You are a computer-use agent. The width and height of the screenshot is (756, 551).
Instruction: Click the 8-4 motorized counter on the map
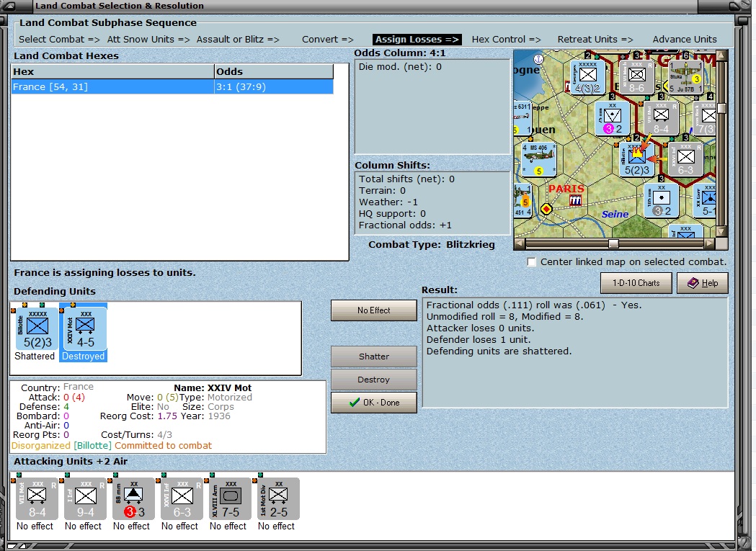tap(661, 117)
